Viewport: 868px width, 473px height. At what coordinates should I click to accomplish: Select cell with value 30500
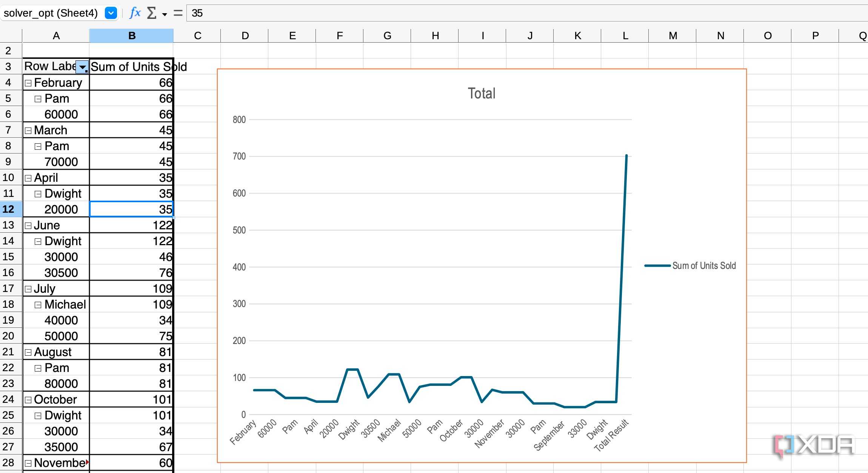point(56,273)
